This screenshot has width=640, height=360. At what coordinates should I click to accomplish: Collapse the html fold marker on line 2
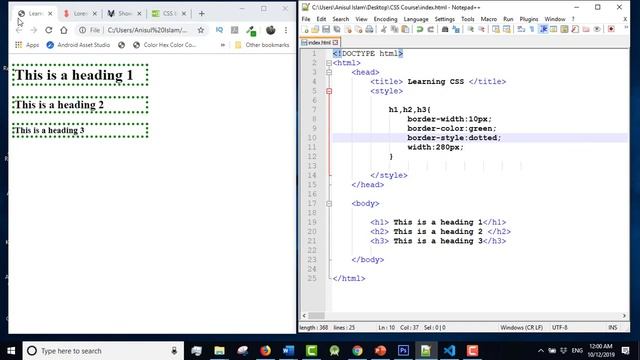tap(329, 63)
